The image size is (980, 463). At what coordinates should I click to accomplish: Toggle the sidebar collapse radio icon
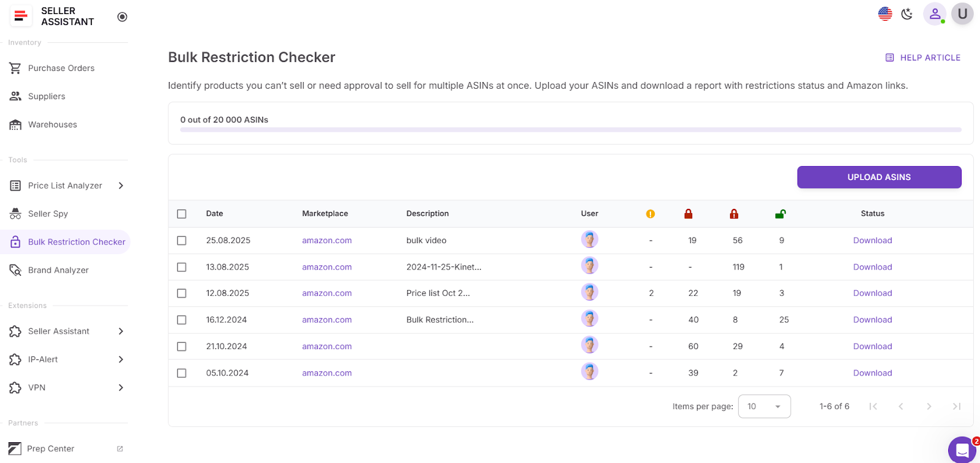[123, 17]
